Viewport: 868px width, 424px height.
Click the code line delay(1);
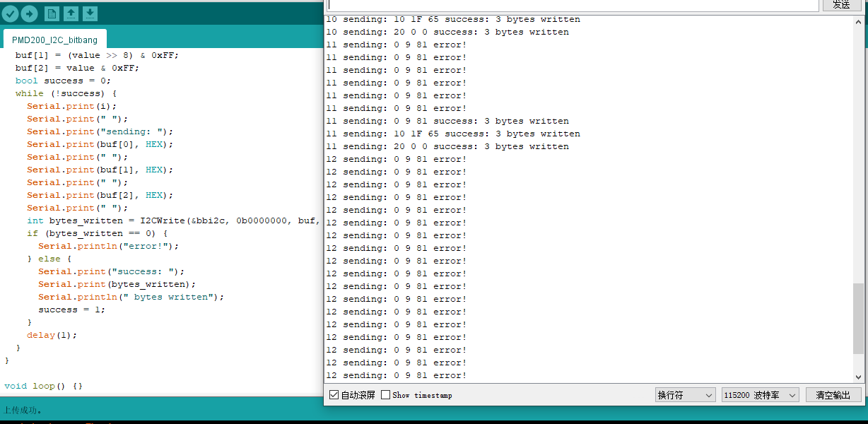[52, 335]
